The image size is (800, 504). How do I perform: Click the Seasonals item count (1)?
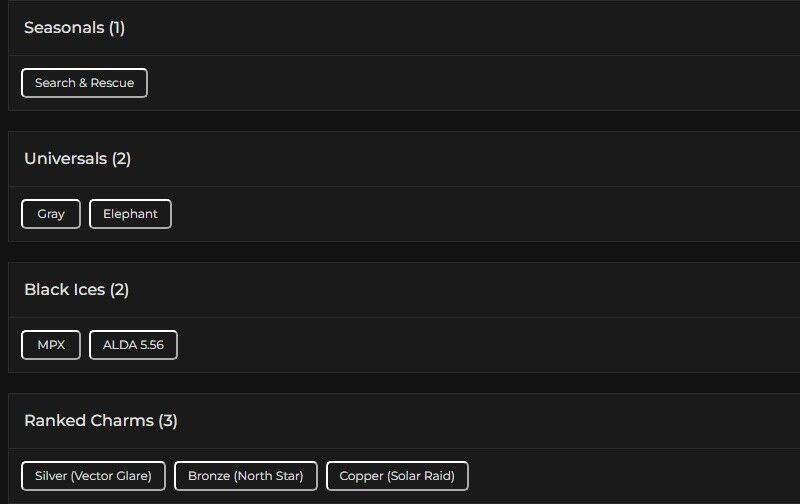[x=117, y=28]
